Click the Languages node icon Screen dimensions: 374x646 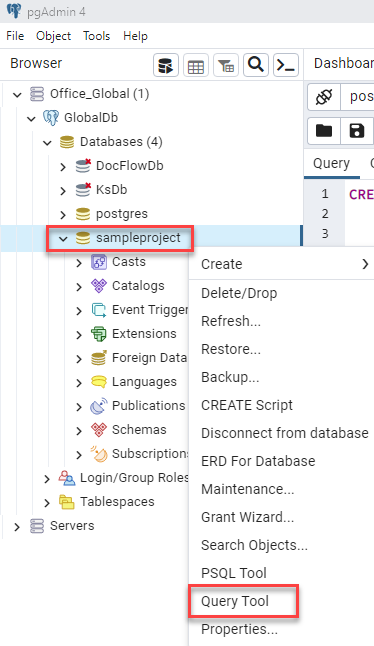coord(99,382)
